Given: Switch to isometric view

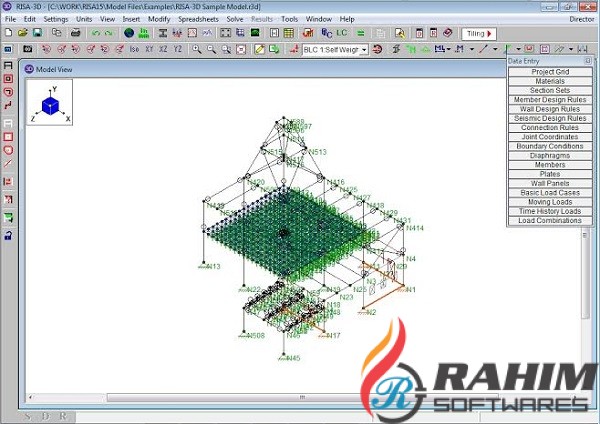Looking at the screenshot, I should (134, 49).
